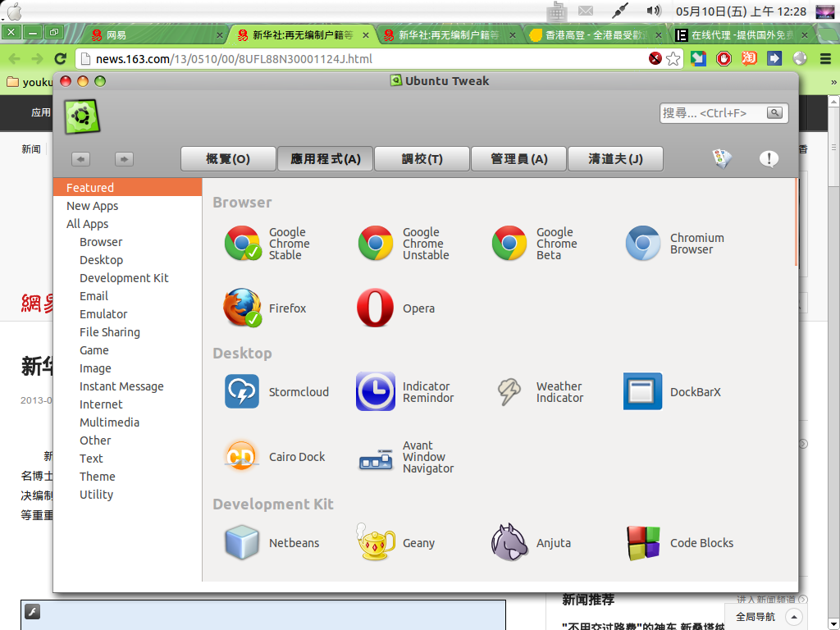Focus the Ubuntu Tweak search field

click(713, 113)
